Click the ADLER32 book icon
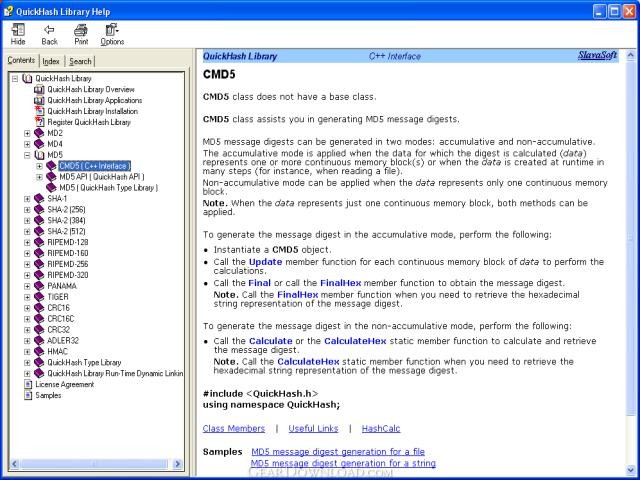Screen dimensions: 640x480 click(39, 340)
